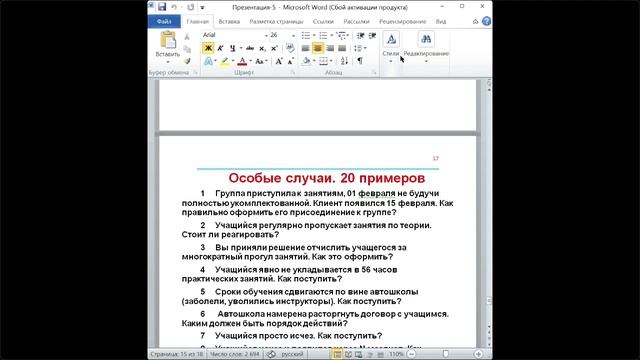This screenshot has height=360, width=640.
Task: Justify the paragraph text
Action: pyautogui.click(x=342, y=48)
